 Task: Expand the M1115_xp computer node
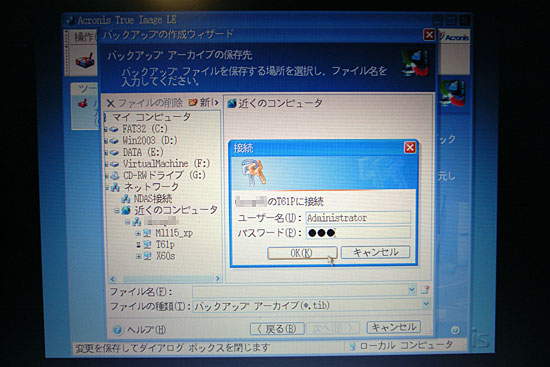pyautogui.click(x=138, y=233)
